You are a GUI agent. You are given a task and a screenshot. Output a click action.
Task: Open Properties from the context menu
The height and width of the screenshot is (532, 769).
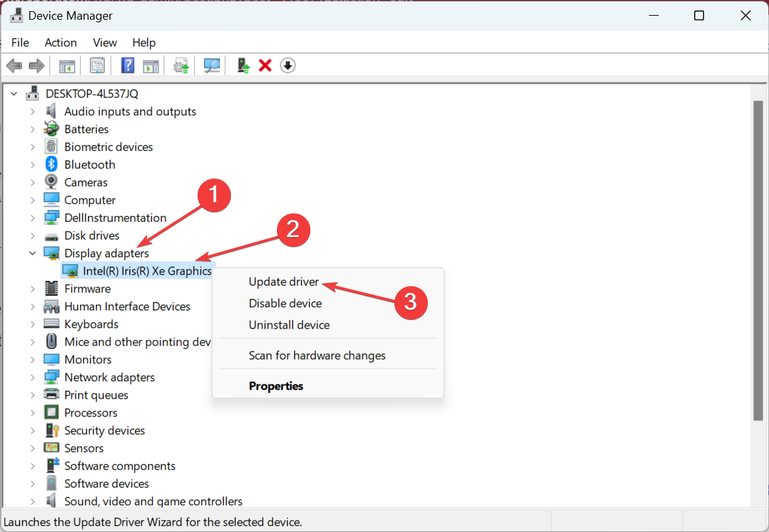[328, 386]
